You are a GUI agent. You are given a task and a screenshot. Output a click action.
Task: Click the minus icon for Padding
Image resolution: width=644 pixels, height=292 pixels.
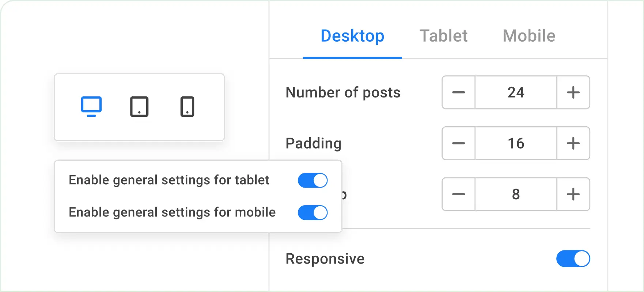pyautogui.click(x=458, y=143)
